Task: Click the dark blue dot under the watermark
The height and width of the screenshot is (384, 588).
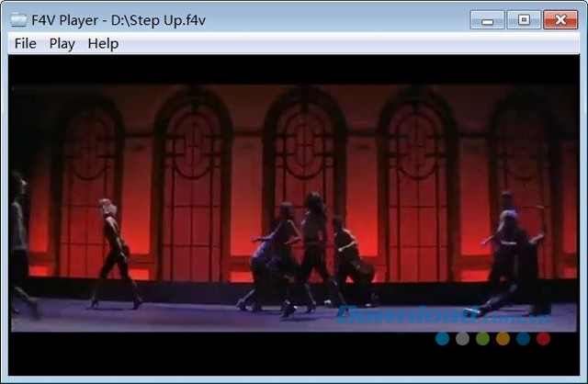Action: [523, 338]
